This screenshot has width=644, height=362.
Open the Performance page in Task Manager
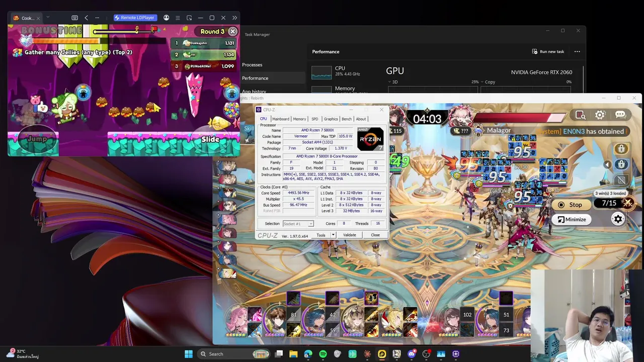pos(255,78)
